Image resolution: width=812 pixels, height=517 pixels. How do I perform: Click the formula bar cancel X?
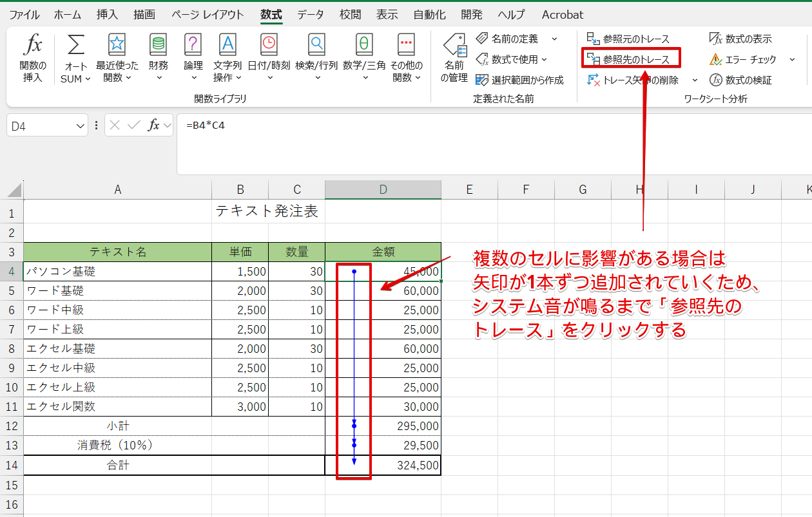pos(115,126)
